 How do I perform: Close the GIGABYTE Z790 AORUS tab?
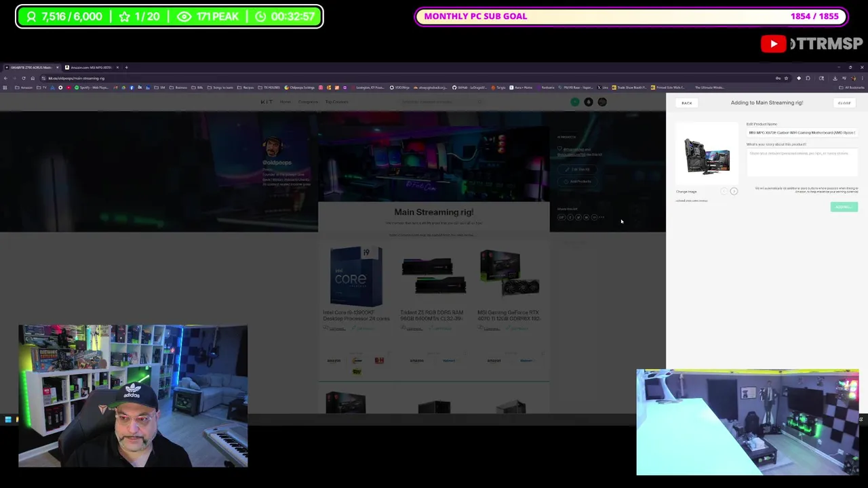(58, 67)
